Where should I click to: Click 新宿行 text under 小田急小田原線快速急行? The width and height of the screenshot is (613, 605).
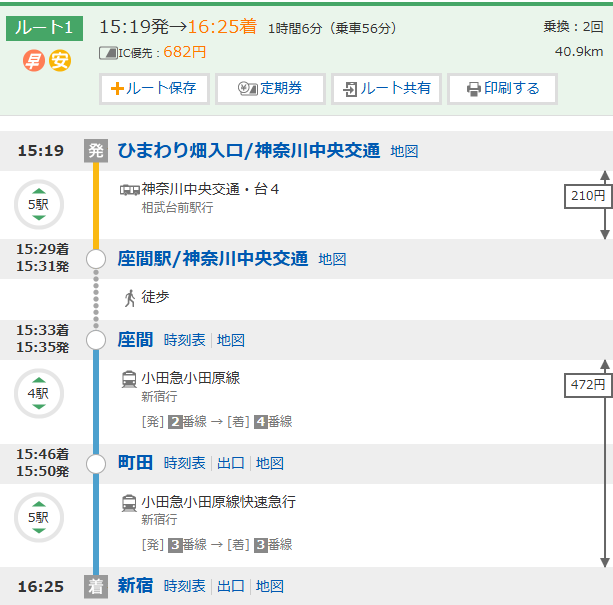pyautogui.click(x=159, y=519)
